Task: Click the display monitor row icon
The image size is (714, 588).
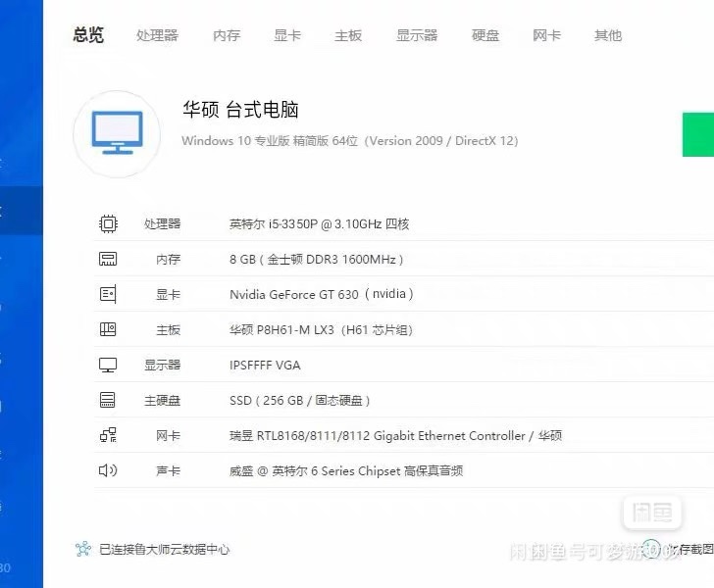Action: coord(108,365)
